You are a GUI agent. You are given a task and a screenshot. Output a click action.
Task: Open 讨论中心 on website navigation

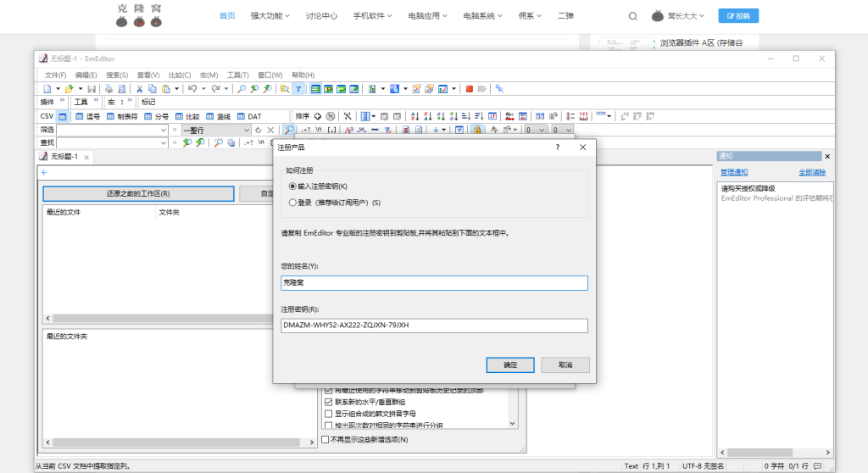pos(321,16)
